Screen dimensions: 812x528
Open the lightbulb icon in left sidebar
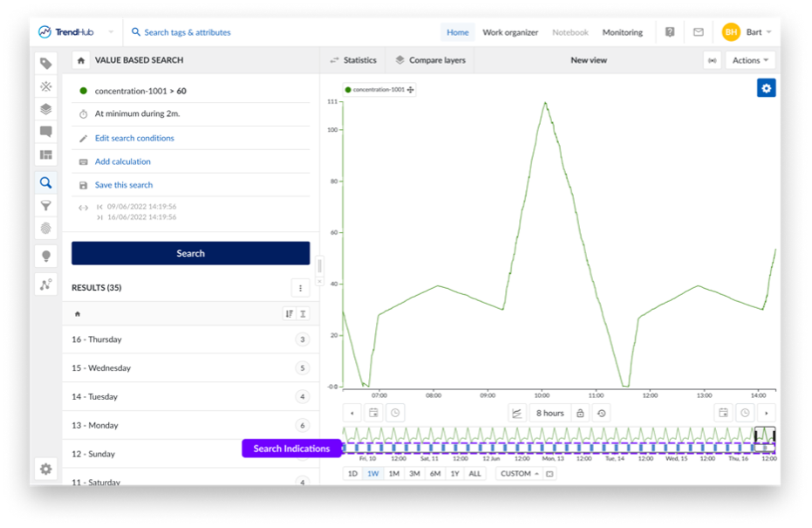pyautogui.click(x=46, y=256)
